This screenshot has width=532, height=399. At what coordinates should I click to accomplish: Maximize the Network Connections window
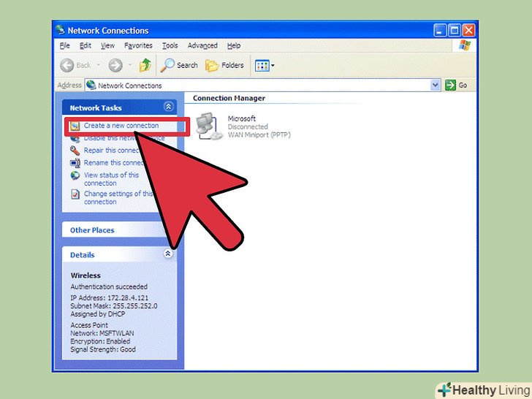tap(455, 31)
